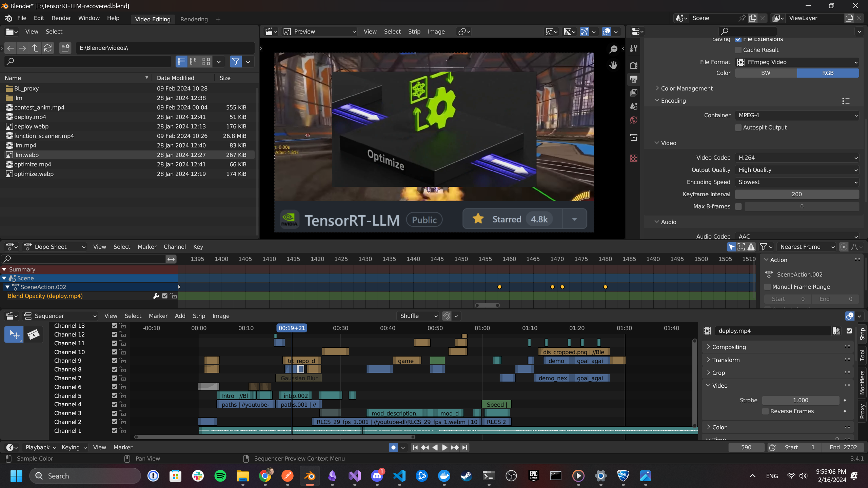Open Encoding Speed Slowest dropdown

coord(797,182)
